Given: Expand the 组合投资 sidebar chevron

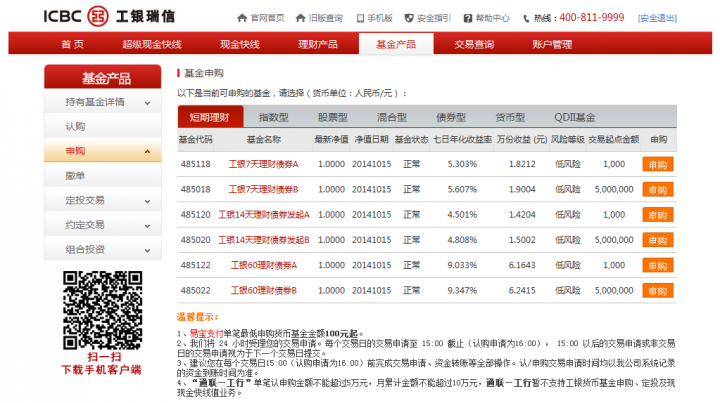Looking at the screenshot, I should coord(147,251).
